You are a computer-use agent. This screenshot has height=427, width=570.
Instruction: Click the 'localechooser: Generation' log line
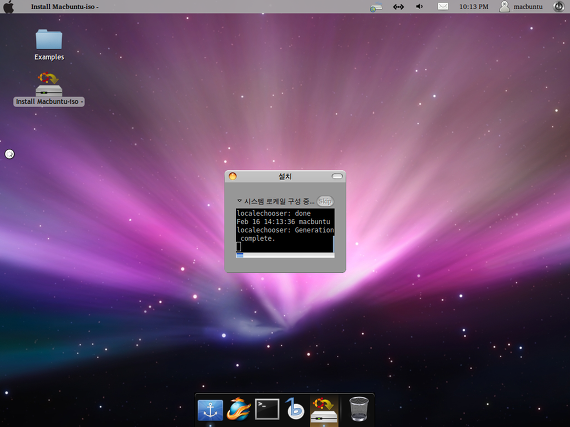[x=285, y=230]
